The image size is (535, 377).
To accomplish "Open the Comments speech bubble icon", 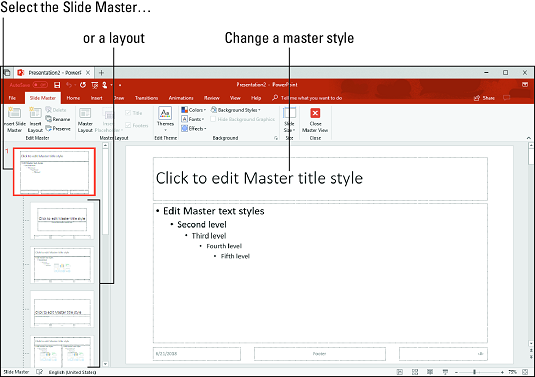I will click(x=507, y=98).
